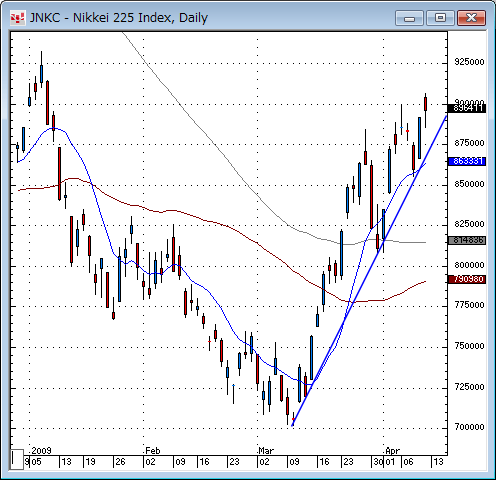
Task: Click the date label 16 under Feb
Action: tap(204, 462)
